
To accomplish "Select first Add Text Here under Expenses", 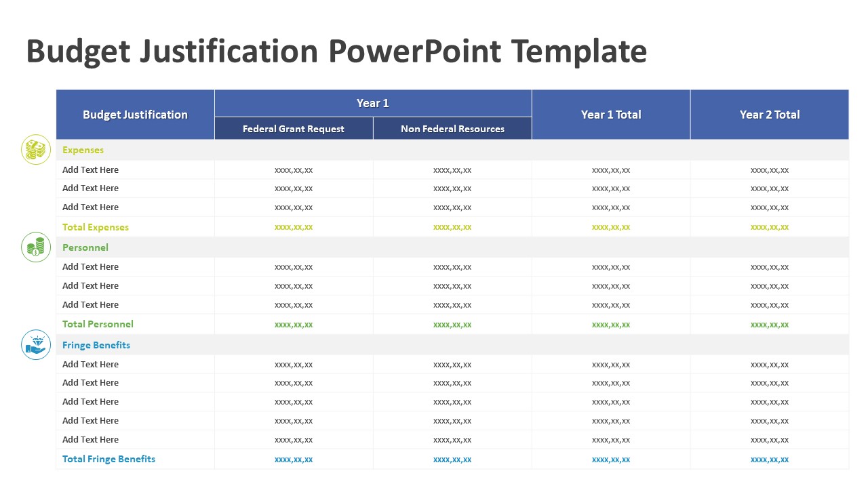I will [90, 169].
